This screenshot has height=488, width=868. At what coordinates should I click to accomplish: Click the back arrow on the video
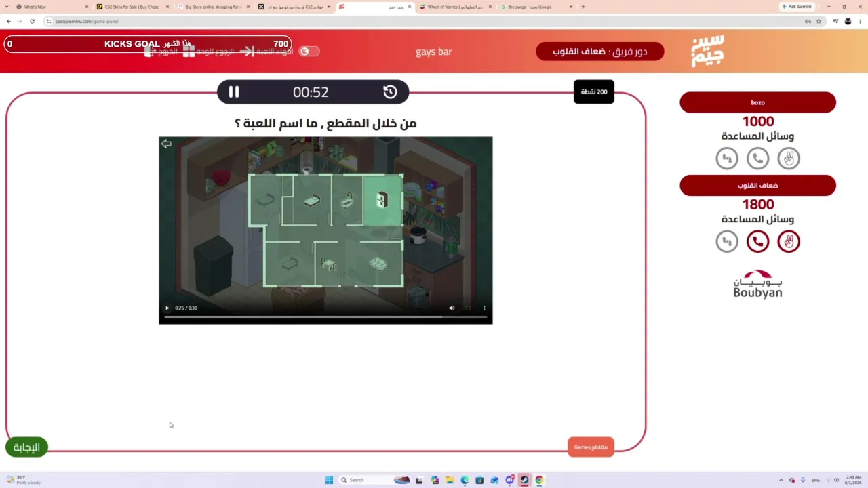166,144
